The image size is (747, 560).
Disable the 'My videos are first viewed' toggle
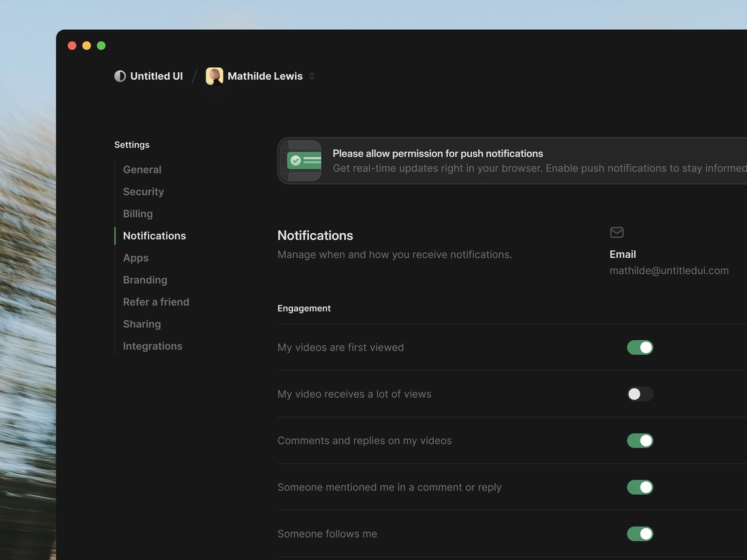[640, 347]
